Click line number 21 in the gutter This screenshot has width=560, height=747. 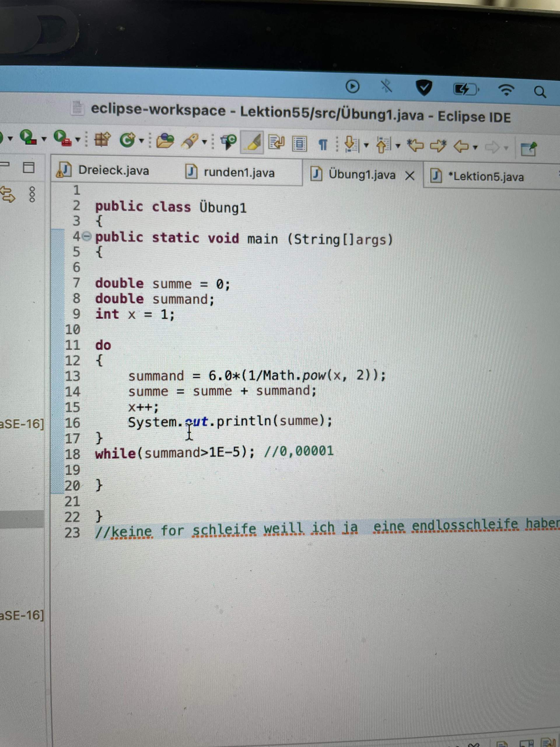click(x=73, y=502)
